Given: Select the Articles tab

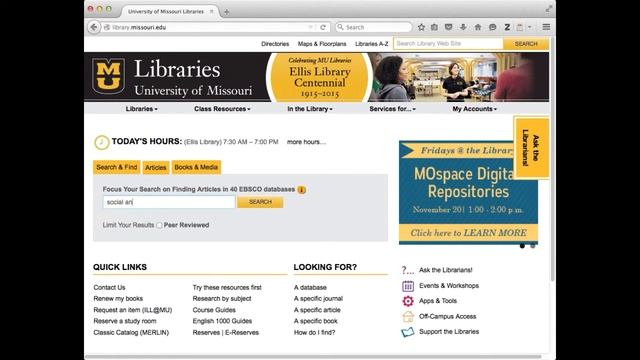Looking at the screenshot, I should pyautogui.click(x=156, y=167).
